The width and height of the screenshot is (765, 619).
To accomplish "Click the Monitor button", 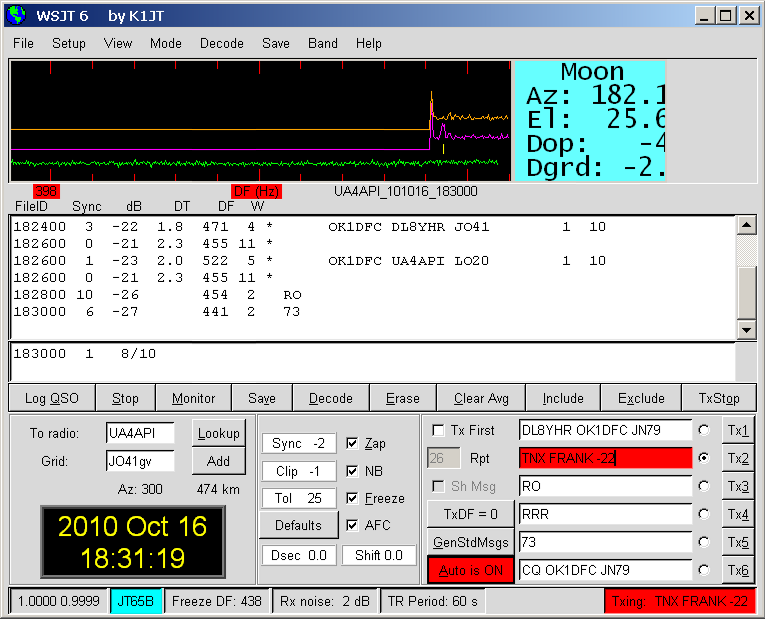I will tap(193, 398).
